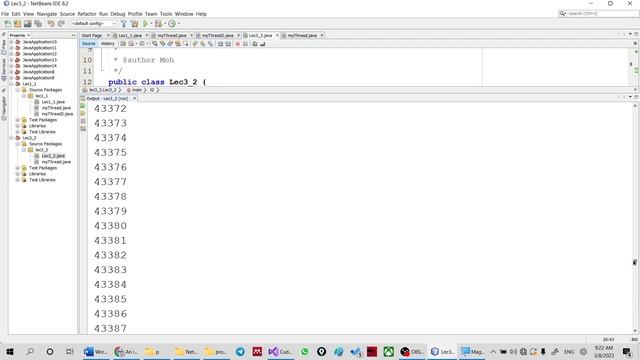The image size is (640, 360).
Task: Open the File menu
Action: coord(5,14)
